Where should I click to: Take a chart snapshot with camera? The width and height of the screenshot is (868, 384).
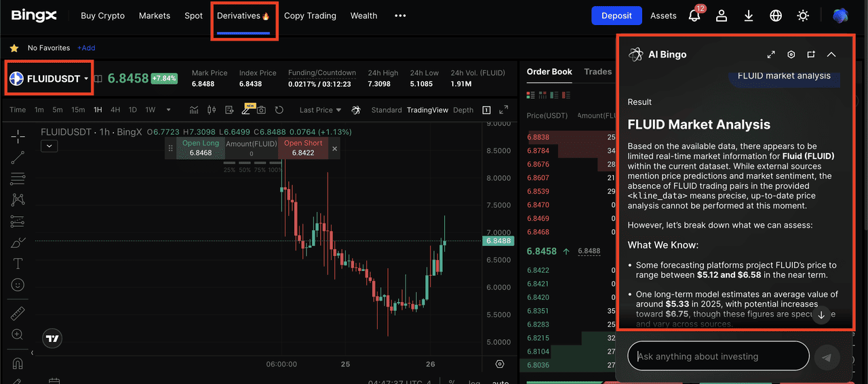261,110
